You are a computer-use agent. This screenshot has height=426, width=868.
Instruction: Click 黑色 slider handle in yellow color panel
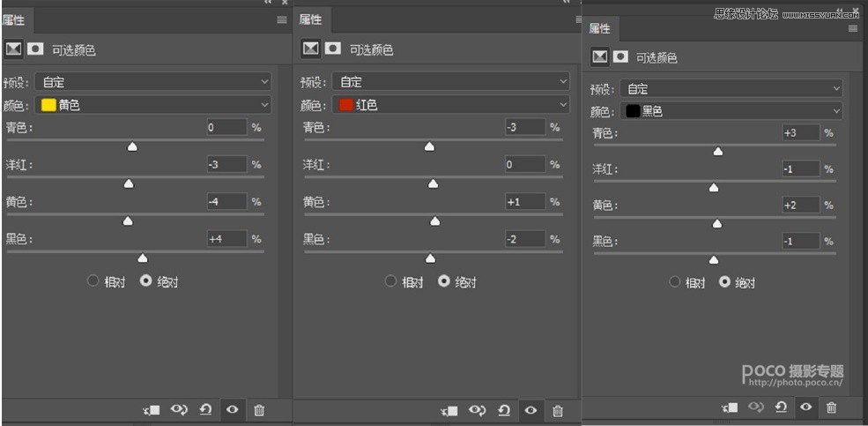click(142, 258)
